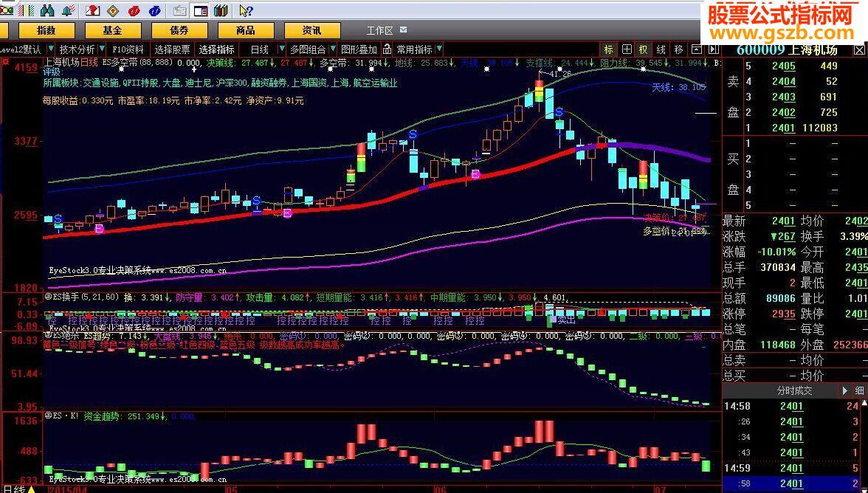Open the 指数 index tab
The image size is (868, 493).
[46, 30]
